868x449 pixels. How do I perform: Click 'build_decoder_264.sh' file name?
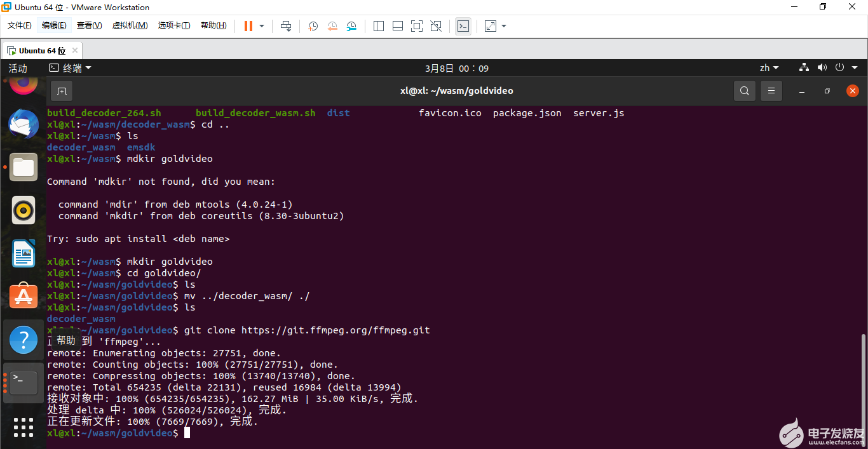point(104,113)
